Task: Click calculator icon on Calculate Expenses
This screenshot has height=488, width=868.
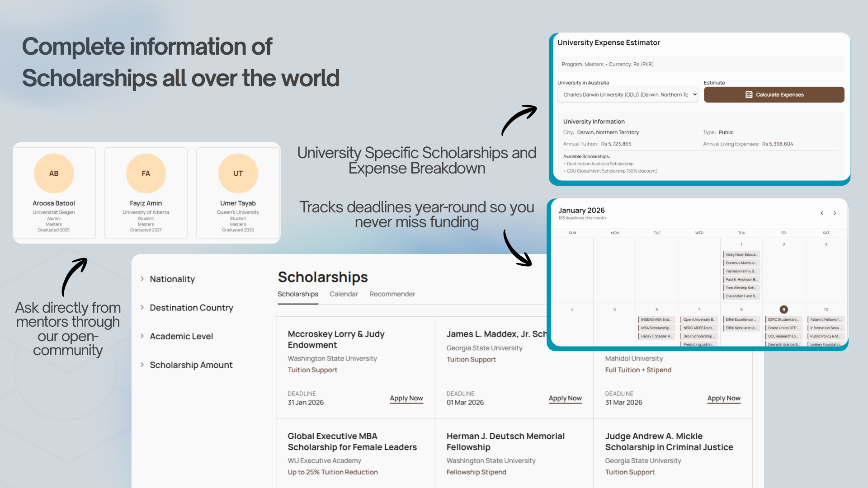Action: pos(749,95)
